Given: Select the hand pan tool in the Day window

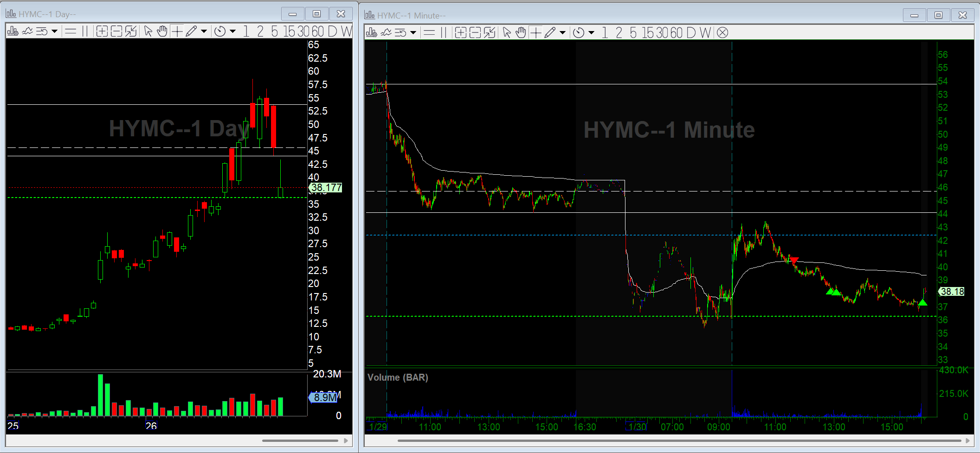Looking at the screenshot, I should pyautogui.click(x=162, y=32).
